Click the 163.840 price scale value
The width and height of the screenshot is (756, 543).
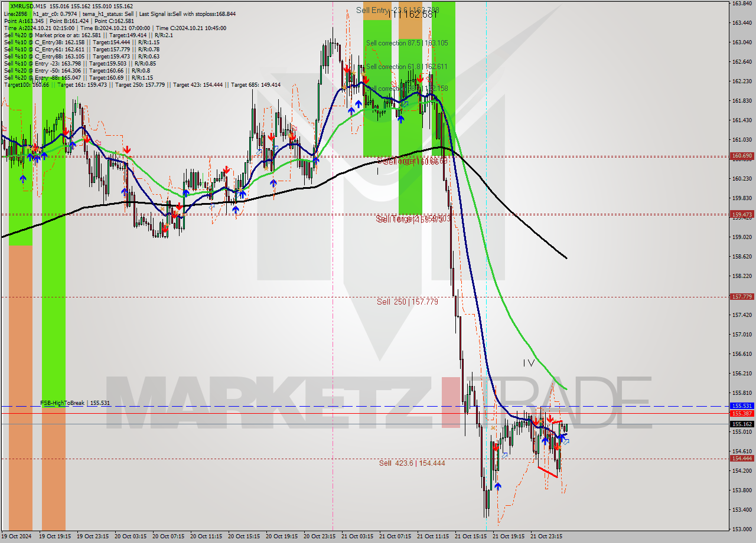coord(742,4)
